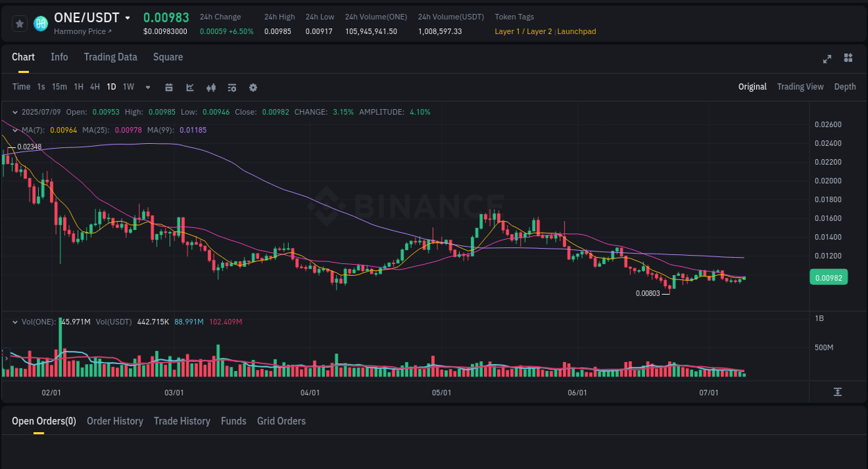Open the technical indicators icon

(x=210, y=87)
